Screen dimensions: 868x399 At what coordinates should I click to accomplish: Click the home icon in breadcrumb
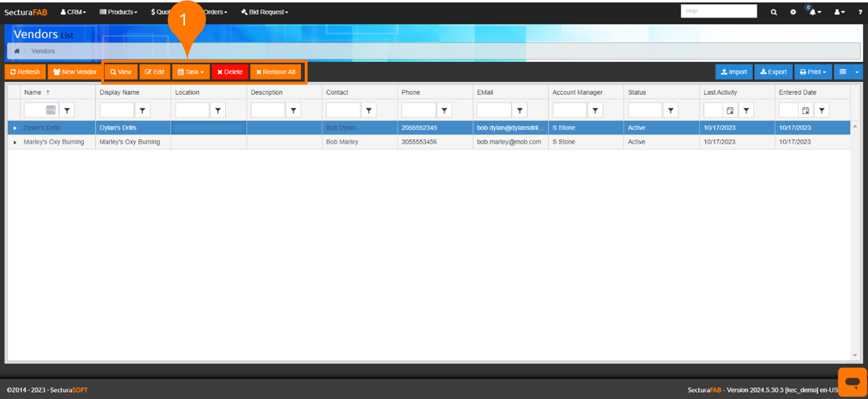point(17,51)
